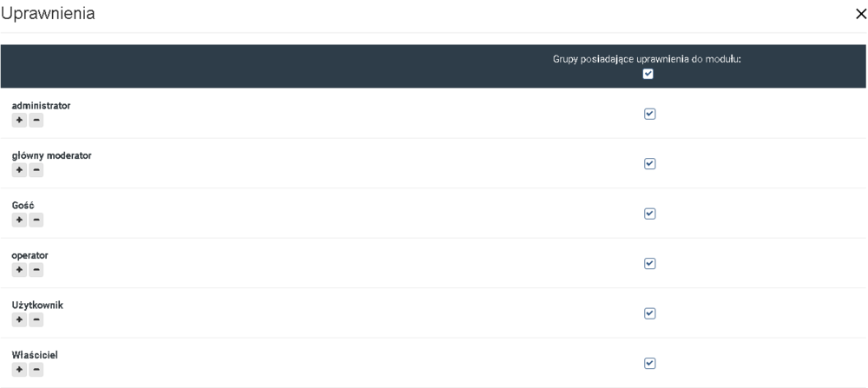The width and height of the screenshot is (868, 388).
Task: Click the plus icon under Gość
Action: pos(19,220)
